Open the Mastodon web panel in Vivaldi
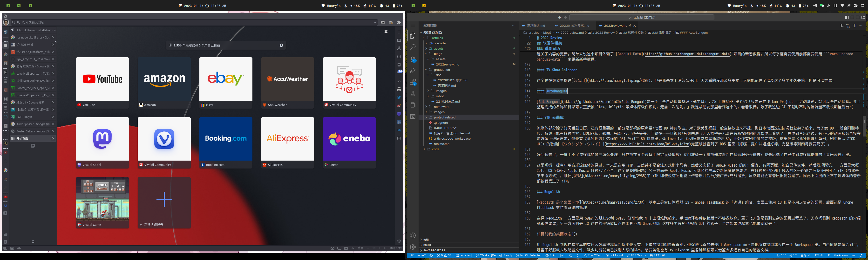 399,114
